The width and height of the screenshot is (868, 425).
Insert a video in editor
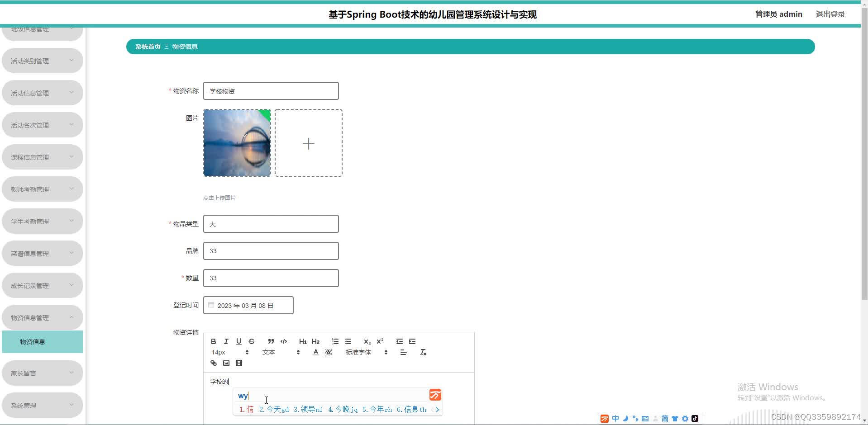tap(239, 363)
